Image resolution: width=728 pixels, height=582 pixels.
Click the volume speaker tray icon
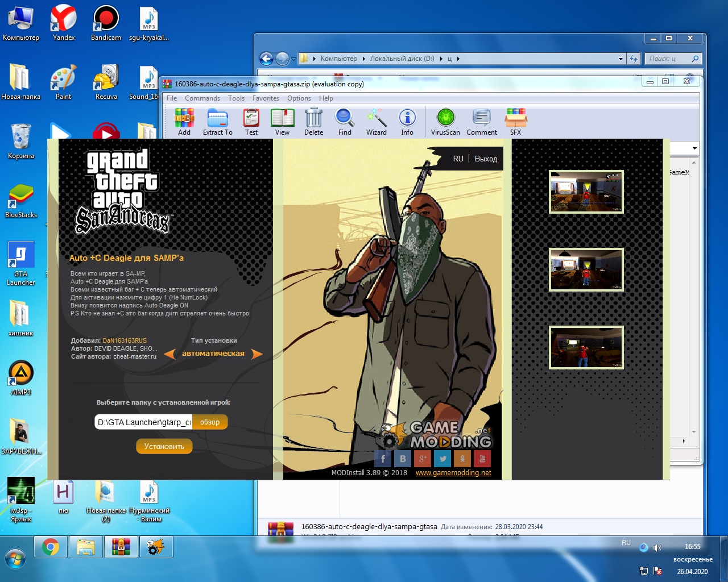[x=657, y=548]
